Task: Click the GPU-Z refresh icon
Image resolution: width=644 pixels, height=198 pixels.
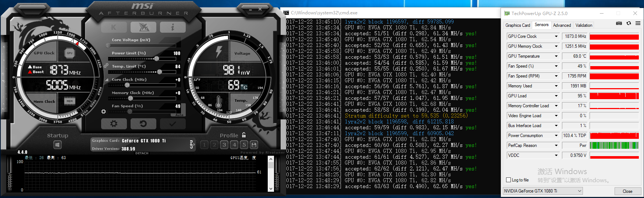Action: [629, 23]
